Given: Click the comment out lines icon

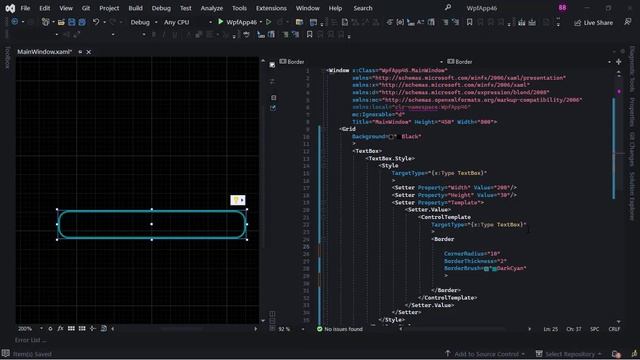Looking at the screenshot, I should point(445,22).
